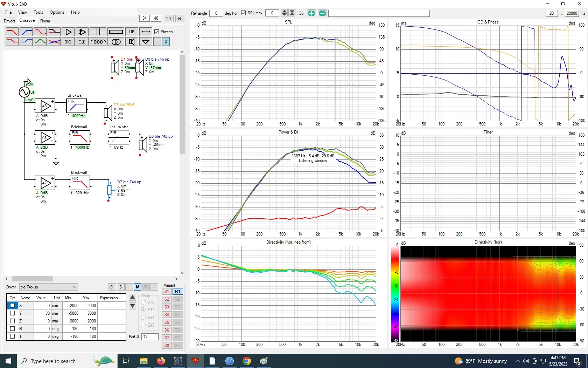The image size is (588, 368).
Task: Insert black-and-red step shelf block
Action: pos(54,32)
